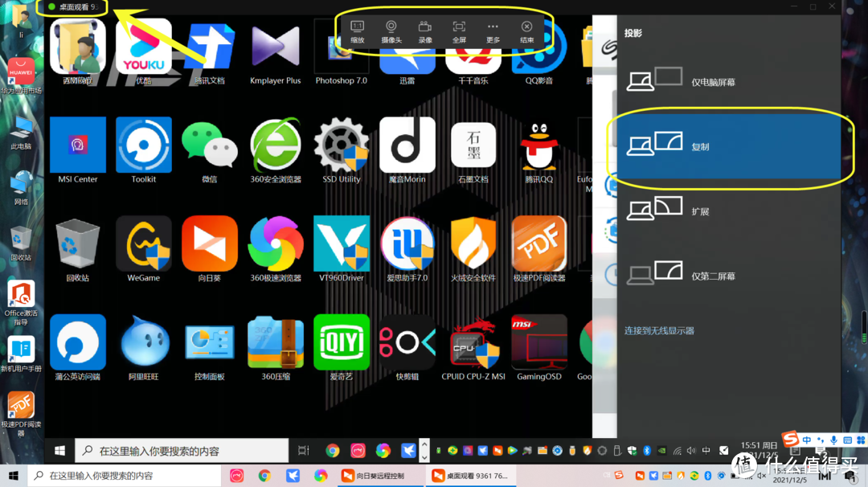This screenshot has width=868, height=487.
Task: Switch to 向日葵远程控制 taskbar window
Action: click(x=379, y=476)
